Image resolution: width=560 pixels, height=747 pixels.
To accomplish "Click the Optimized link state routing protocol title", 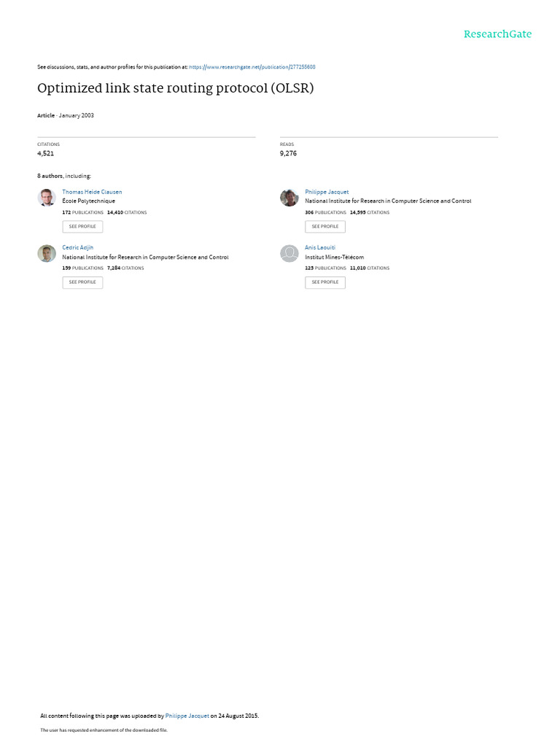I will [175, 88].
